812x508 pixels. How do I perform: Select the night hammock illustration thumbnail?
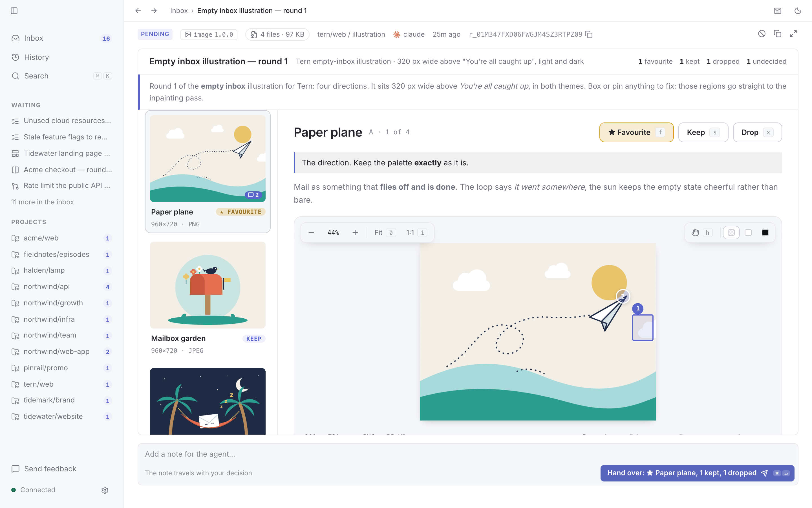[x=208, y=401]
